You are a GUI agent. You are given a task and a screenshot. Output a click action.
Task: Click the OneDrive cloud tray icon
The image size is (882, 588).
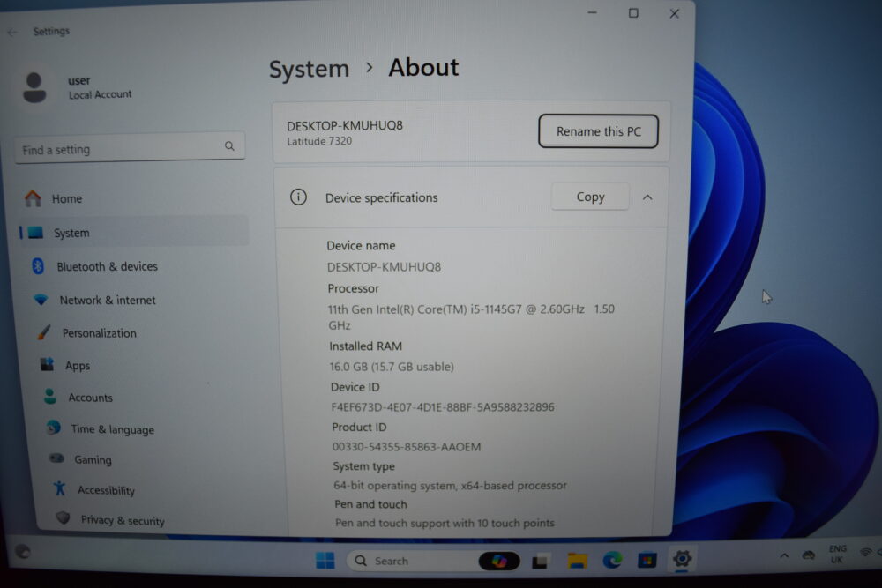point(808,555)
